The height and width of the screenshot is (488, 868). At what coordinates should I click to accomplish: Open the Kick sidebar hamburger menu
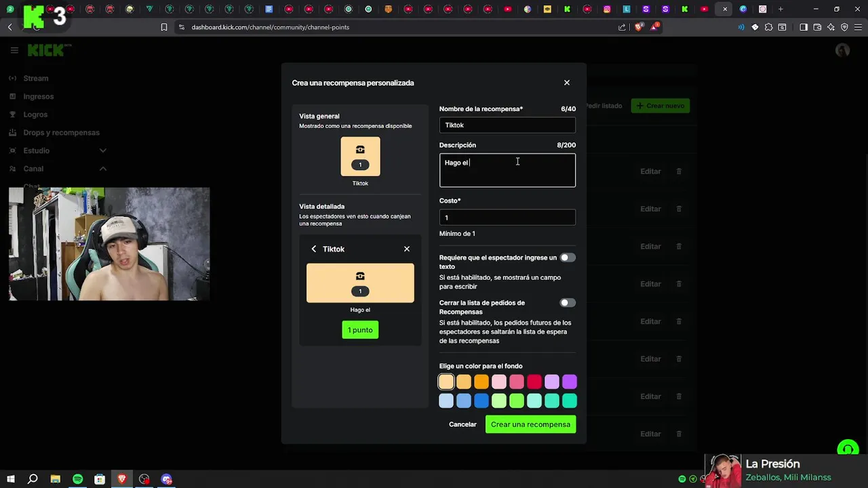click(x=14, y=50)
